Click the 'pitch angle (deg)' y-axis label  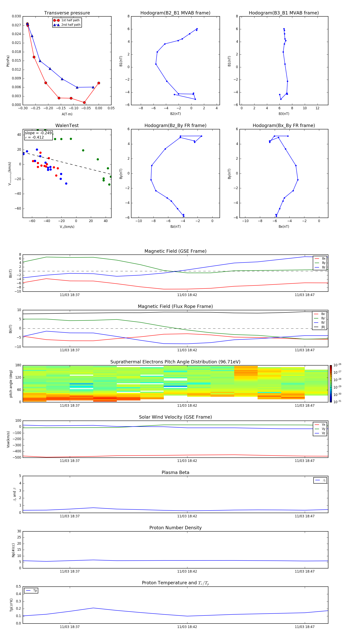(x=11, y=384)
